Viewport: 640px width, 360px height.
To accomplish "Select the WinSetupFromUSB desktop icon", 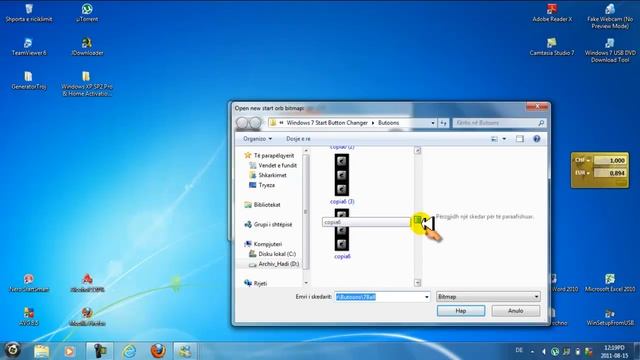I will click(610, 317).
